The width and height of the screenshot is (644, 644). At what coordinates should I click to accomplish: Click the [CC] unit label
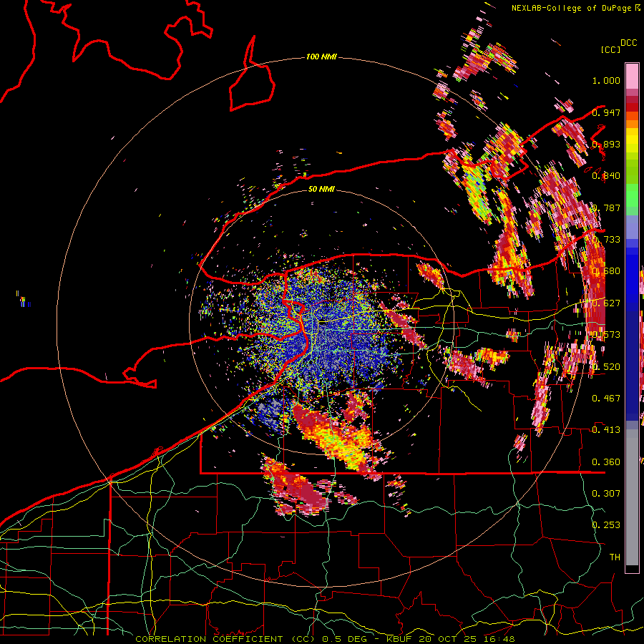[x=610, y=49]
